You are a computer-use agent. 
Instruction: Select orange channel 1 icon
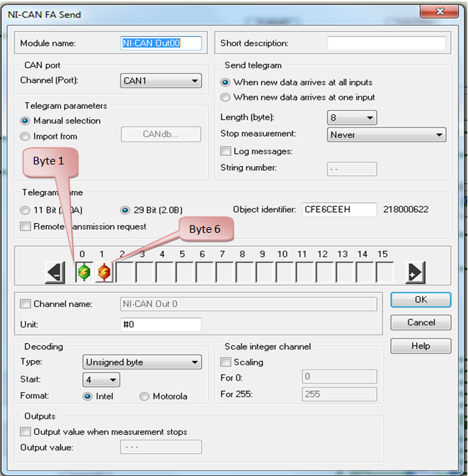[x=104, y=272]
